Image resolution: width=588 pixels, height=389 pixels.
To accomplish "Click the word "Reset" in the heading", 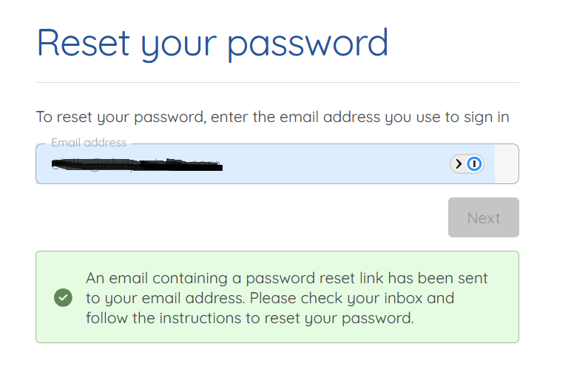I will point(84,43).
